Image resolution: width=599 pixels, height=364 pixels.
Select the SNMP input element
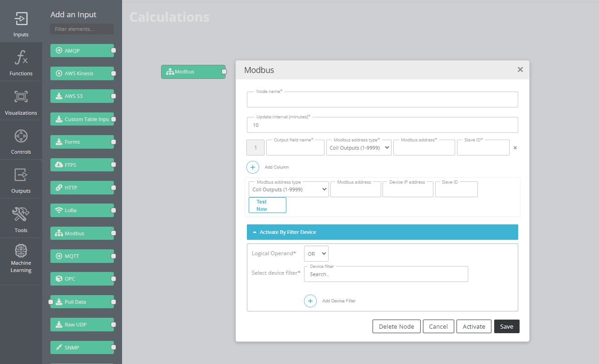(x=82, y=348)
